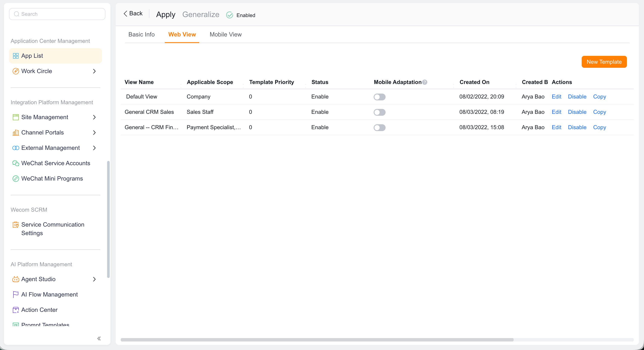
Task: Disable the General CRM Sales view
Action: coord(577,112)
